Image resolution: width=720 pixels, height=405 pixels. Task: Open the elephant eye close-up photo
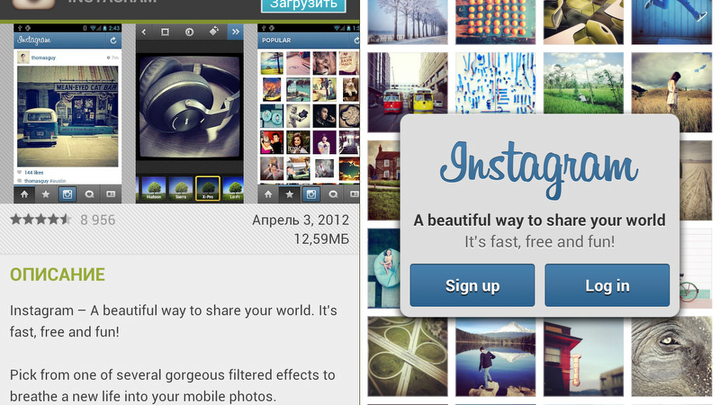tap(671, 357)
